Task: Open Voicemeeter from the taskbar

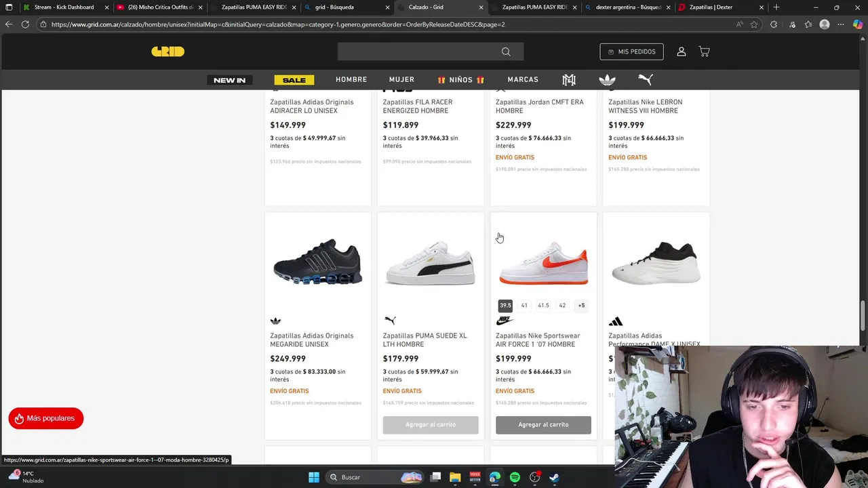Action: click(x=475, y=477)
